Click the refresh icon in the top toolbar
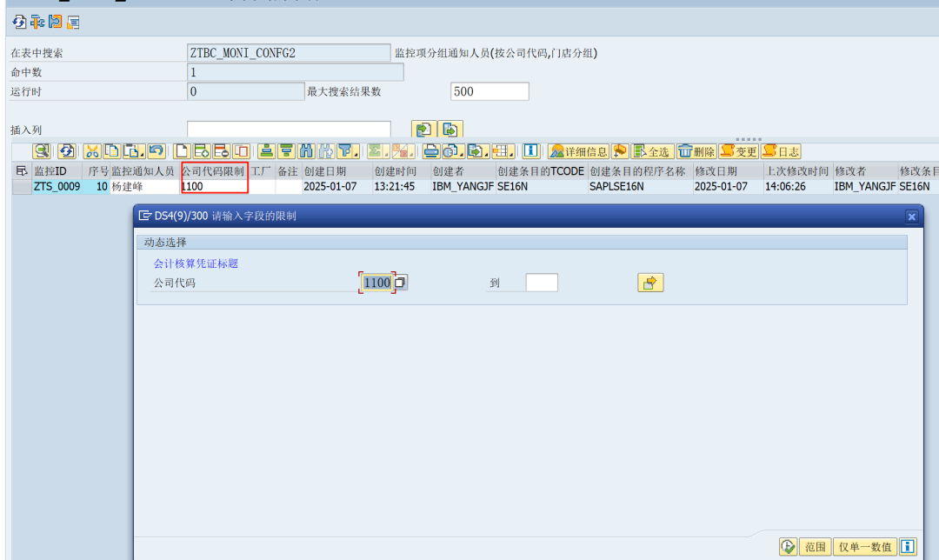 [x=19, y=22]
